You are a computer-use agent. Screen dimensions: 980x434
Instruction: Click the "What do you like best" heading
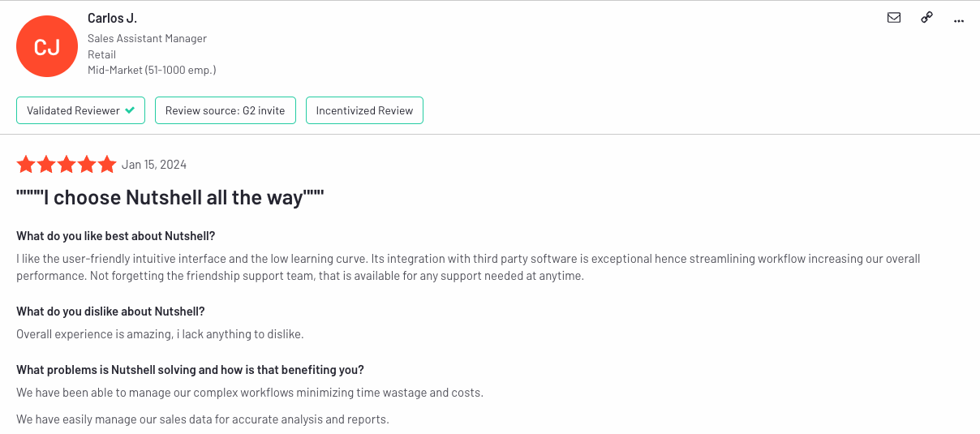point(116,237)
